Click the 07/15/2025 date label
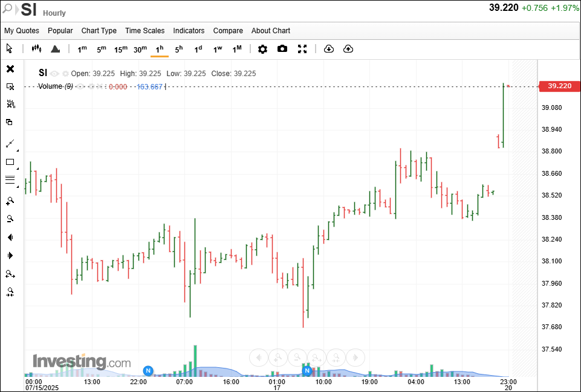The height and width of the screenshot is (392, 581). [x=41, y=388]
